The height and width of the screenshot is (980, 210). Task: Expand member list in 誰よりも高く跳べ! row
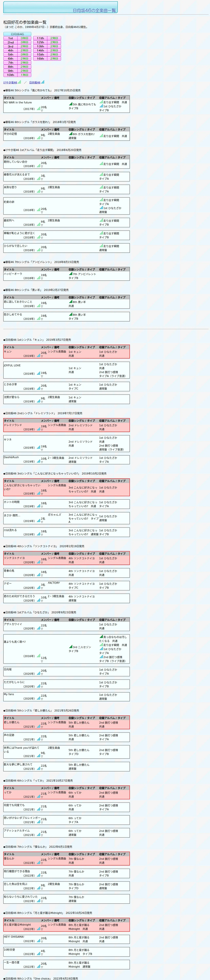tap(42, 661)
